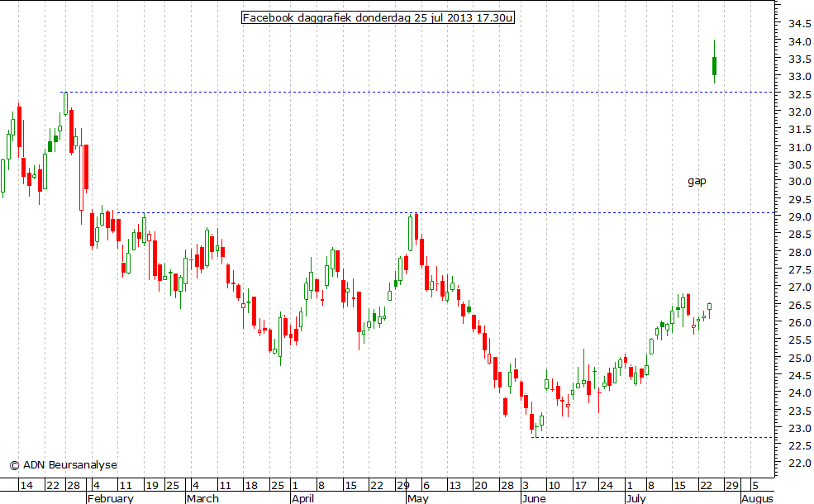Select the 23.0 price axis label
This screenshot has width=814, height=504.
800,428
